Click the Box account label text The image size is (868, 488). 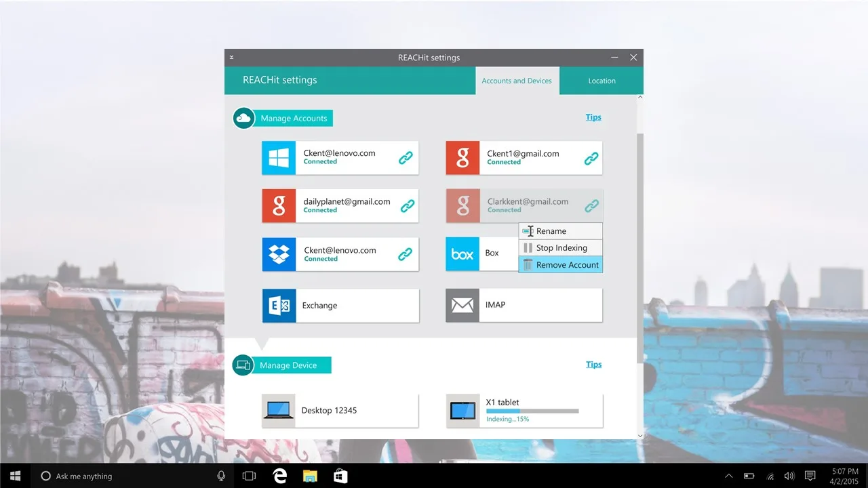click(x=492, y=253)
